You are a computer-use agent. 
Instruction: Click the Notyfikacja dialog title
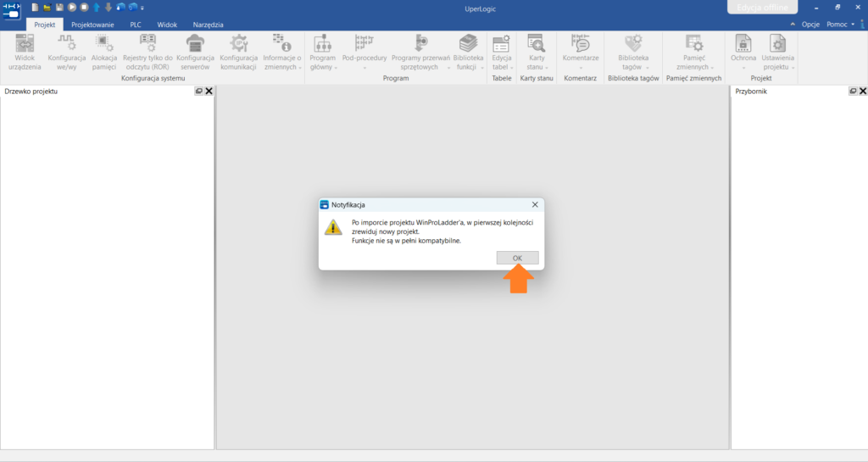click(x=348, y=204)
